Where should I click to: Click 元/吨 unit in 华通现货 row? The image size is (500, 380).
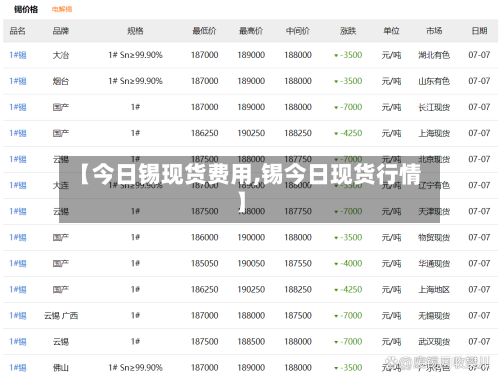click(391, 263)
